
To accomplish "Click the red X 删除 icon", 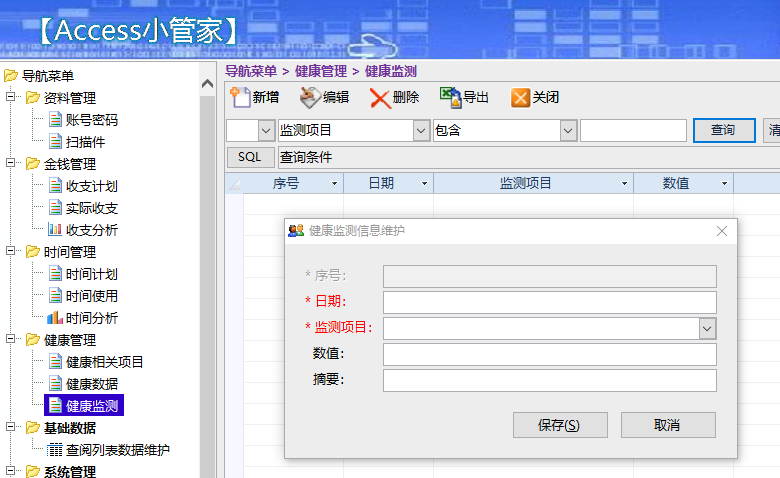I will [380, 98].
